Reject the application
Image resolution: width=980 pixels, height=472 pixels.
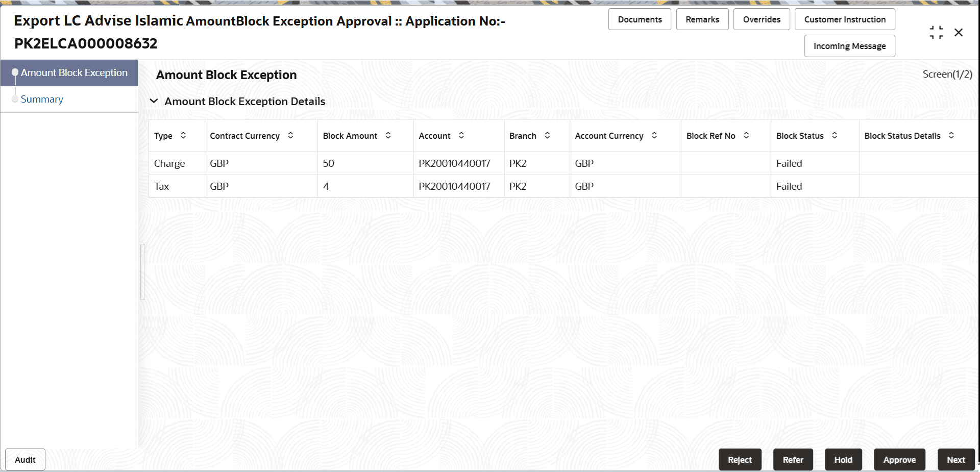740,460
